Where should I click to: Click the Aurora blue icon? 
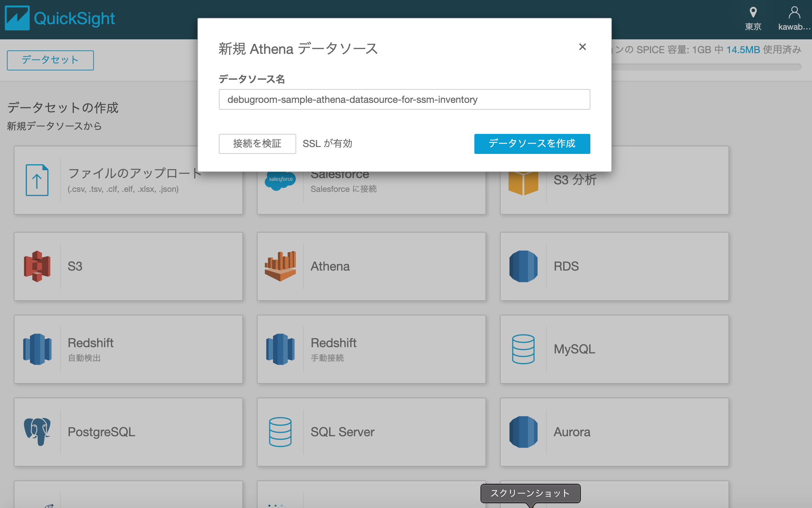523,432
